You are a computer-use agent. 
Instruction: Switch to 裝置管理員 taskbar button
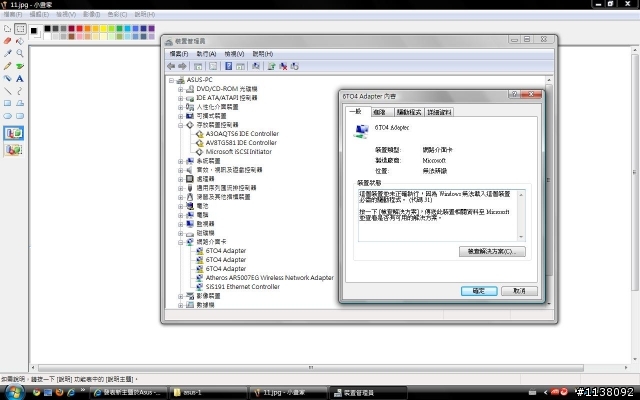click(368, 393)
